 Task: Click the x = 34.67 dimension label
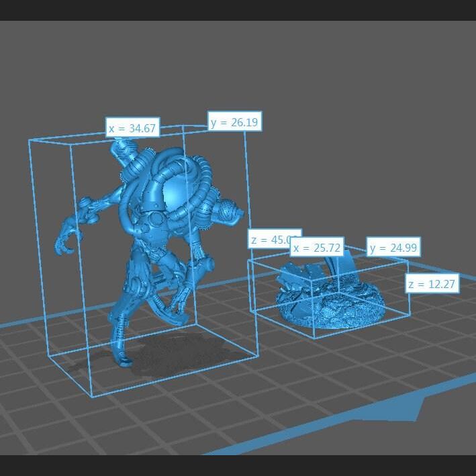tap(132, 128)
